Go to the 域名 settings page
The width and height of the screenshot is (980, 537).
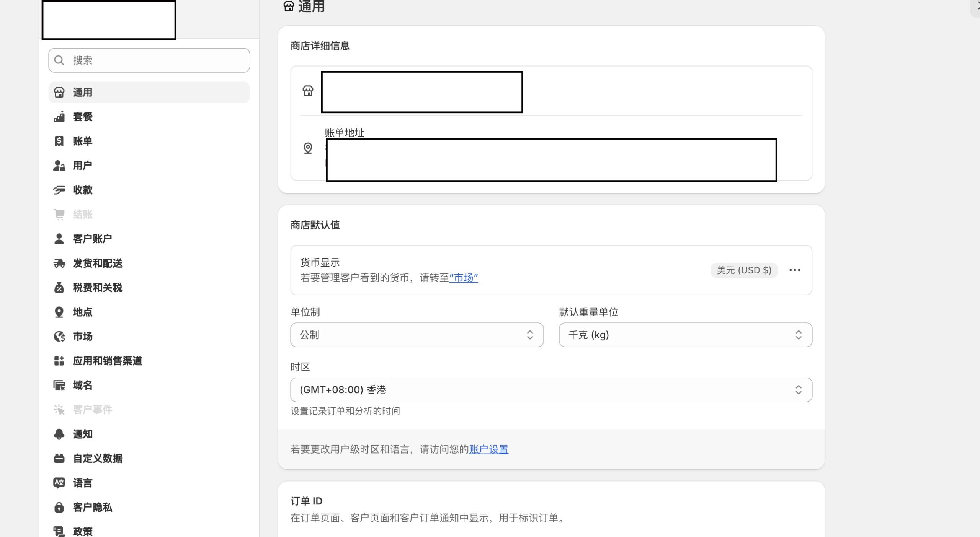[x=82, y=385]
